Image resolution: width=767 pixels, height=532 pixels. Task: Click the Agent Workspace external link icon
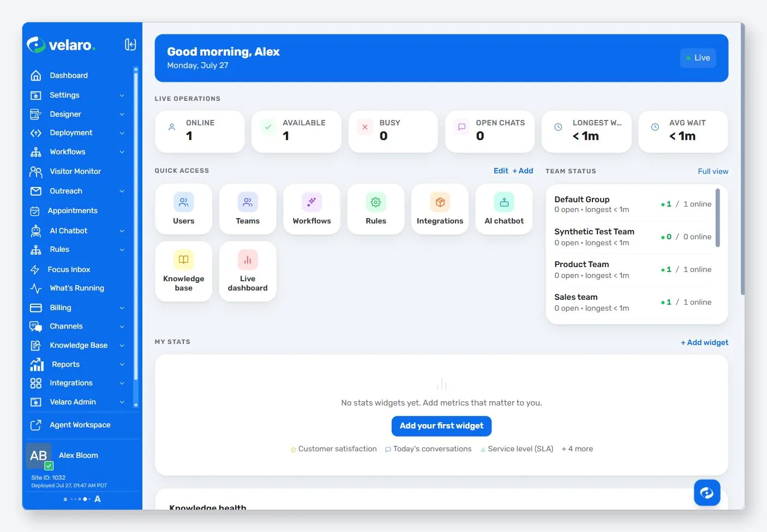point(36,425)
